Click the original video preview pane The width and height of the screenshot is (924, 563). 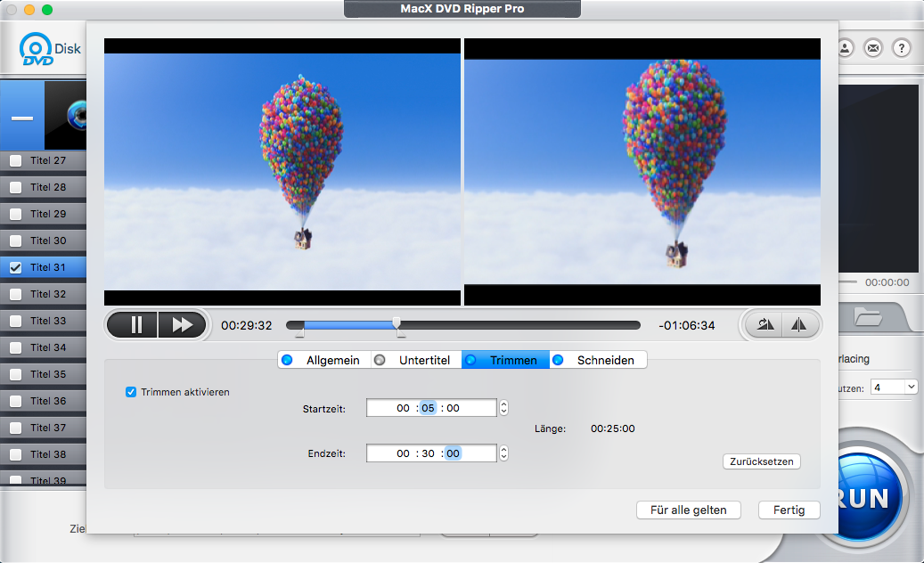[x=282, y=172]
